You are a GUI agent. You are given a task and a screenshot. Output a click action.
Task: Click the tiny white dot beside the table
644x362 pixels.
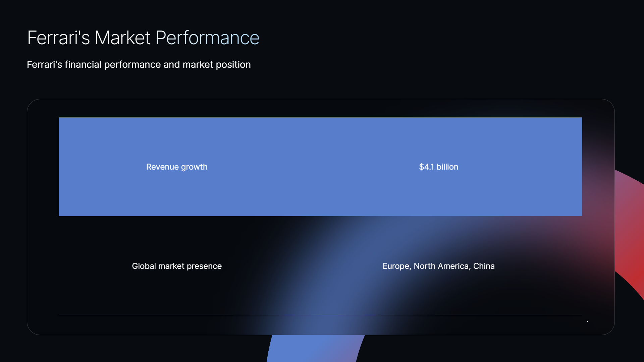(x=588, y=321)
